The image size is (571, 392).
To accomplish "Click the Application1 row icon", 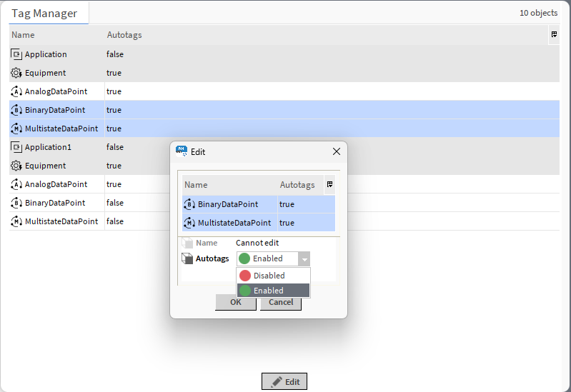I will (16, 147).
